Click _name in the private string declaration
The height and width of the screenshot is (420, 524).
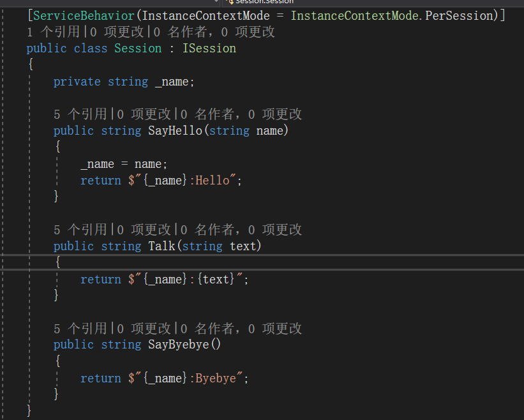172,82
